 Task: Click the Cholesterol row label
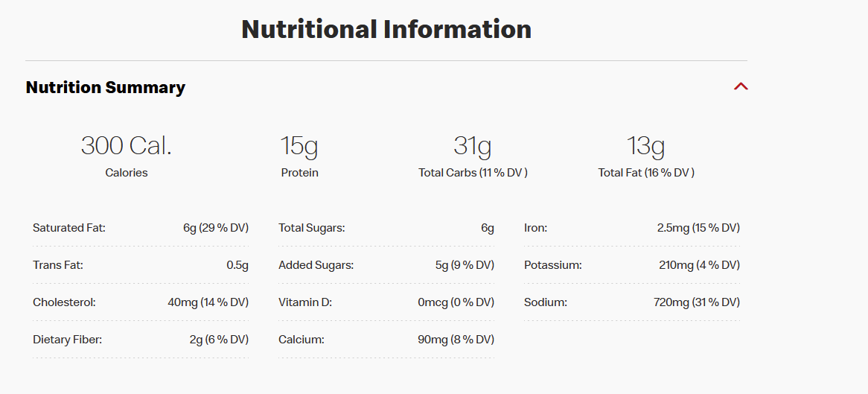pos(64,302)
